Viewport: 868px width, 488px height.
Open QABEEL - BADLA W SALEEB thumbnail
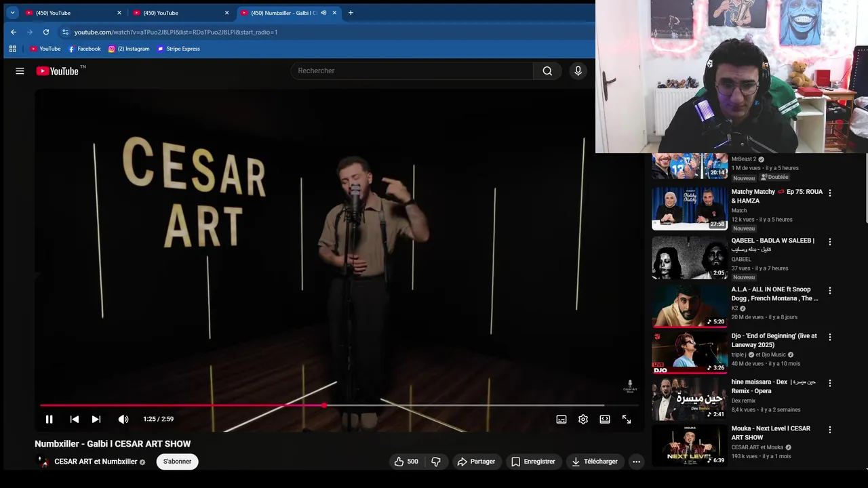[x=690, y=258]
